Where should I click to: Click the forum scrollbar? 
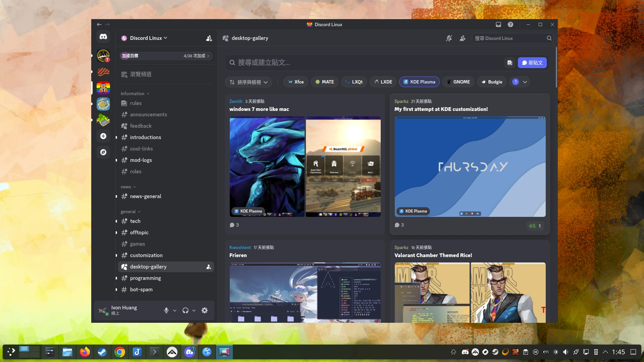[x=556, y=67]
